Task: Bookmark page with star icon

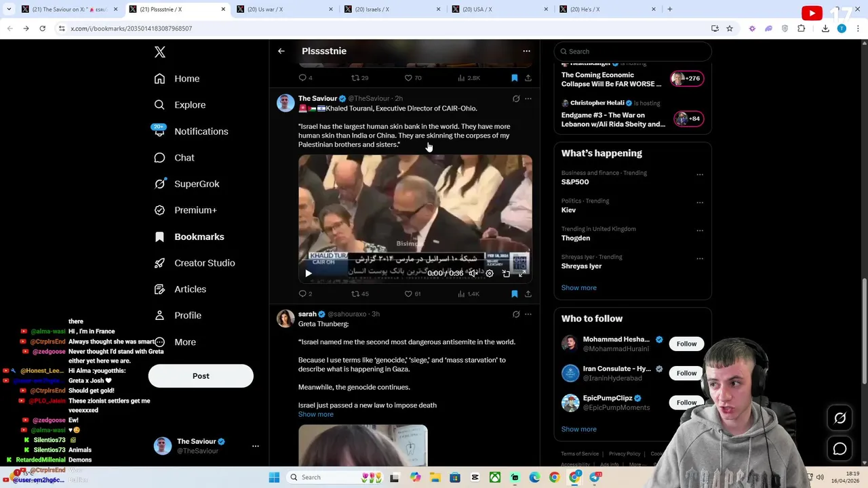Action: coord(730,28)
